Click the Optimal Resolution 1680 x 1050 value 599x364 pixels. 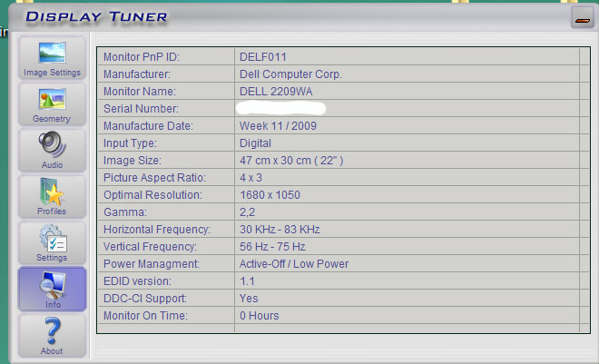pos(270,195)
